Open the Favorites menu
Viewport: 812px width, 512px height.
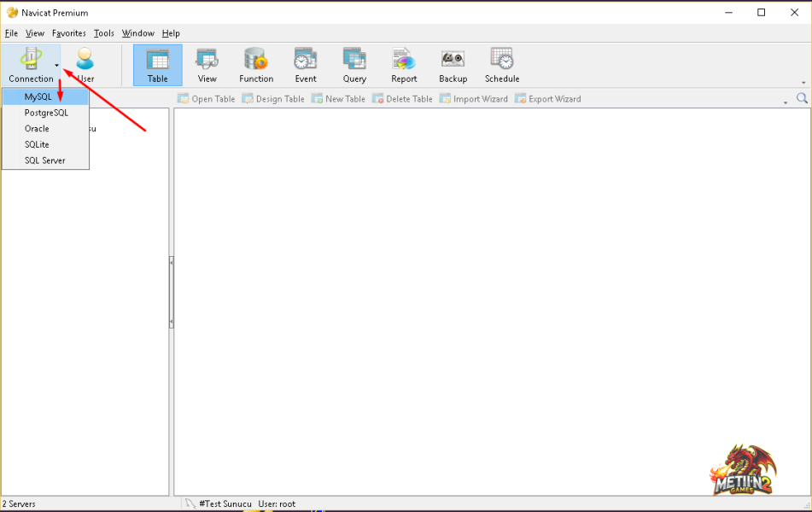(69, 33)
